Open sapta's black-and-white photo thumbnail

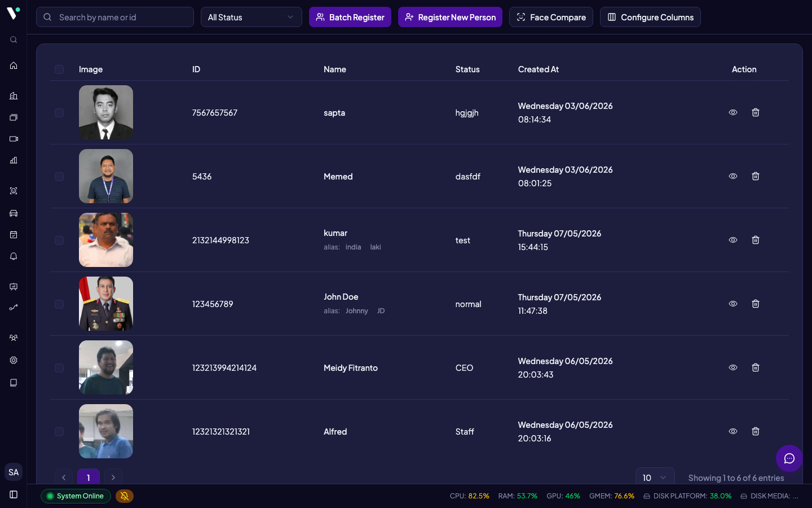pos(106,112)
